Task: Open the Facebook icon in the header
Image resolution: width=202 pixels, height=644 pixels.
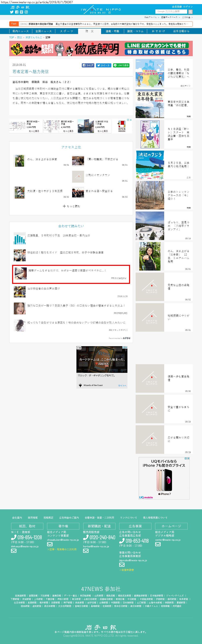Action: coord(17,12)
